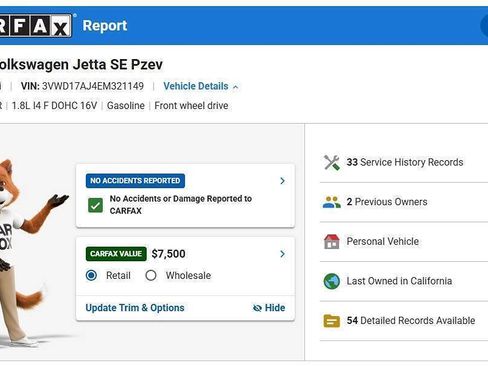This screenshot has height=366, width=488.
Task: Hide the CARFAX value card
Action: point(269,308)
